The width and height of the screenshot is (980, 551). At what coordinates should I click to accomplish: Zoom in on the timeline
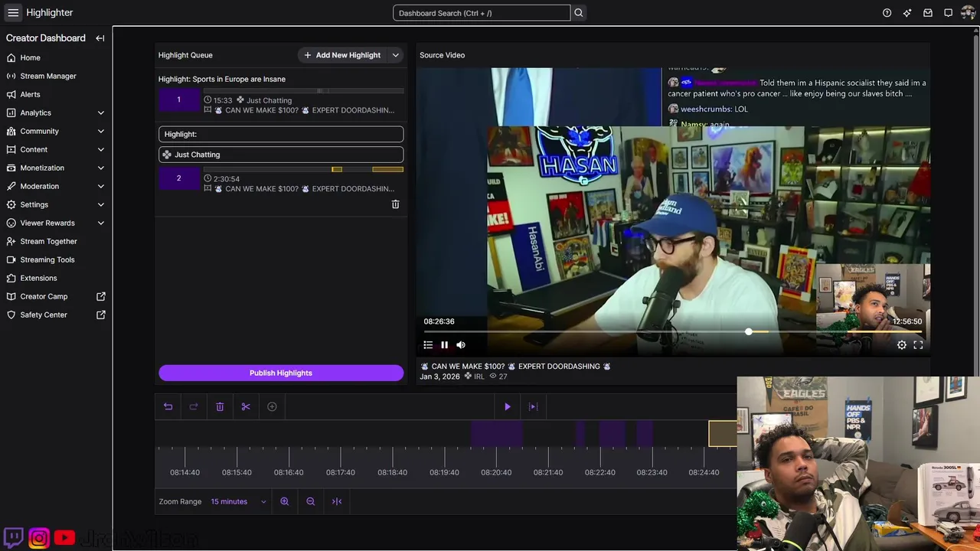tap(285, 501)
